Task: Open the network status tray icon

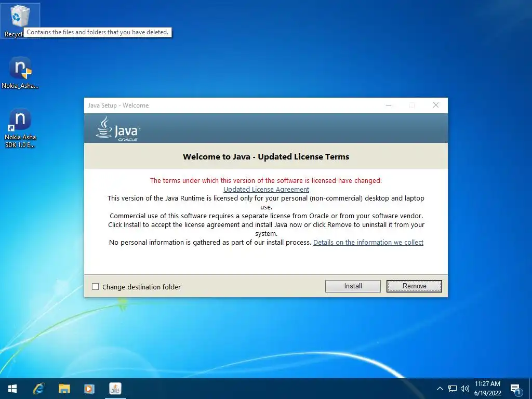Action: (453, 389)
